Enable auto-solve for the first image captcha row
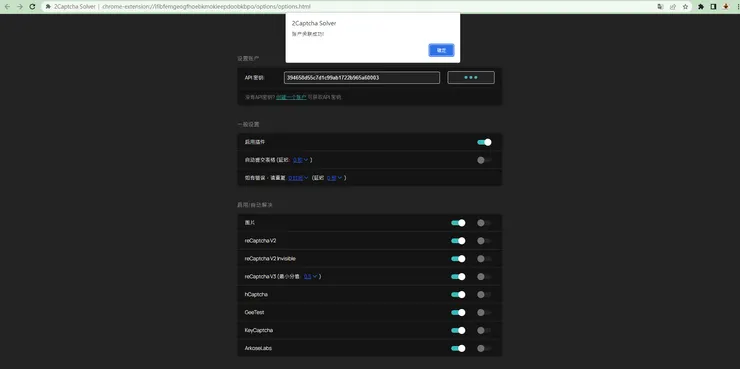Screen dimensions: 740x369 click(484, 223)
